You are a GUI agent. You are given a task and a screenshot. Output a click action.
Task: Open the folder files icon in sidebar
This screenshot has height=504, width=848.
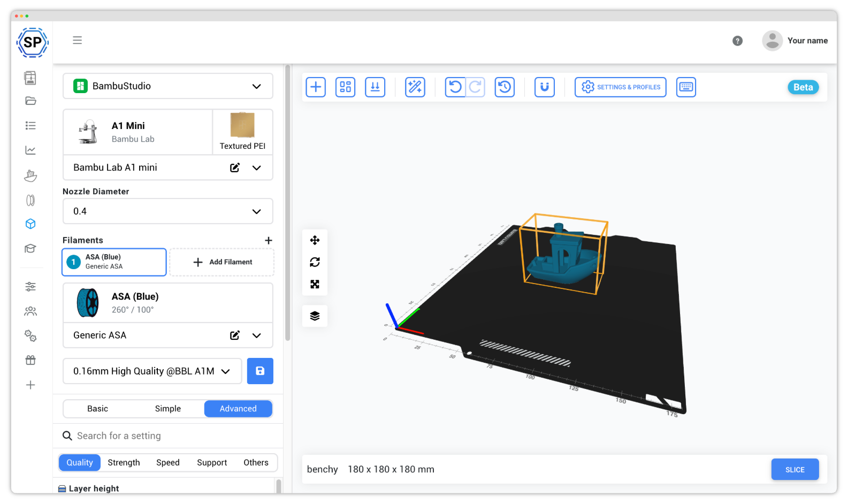click(30, 101)
